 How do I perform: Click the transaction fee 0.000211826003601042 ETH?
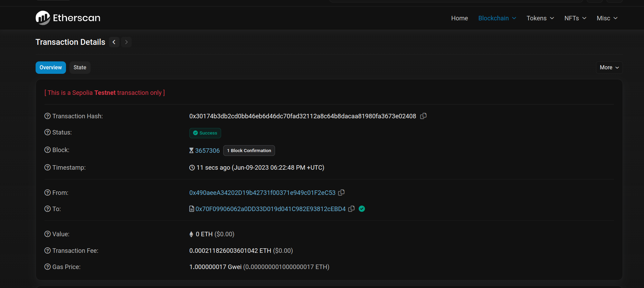[x=230, y=251]
